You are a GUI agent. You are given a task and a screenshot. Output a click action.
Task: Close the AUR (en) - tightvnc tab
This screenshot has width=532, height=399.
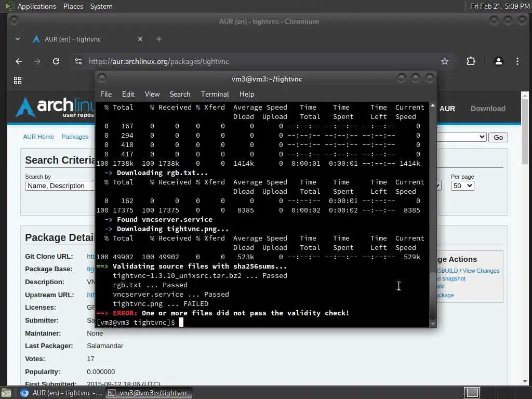[x=140, y=39]
